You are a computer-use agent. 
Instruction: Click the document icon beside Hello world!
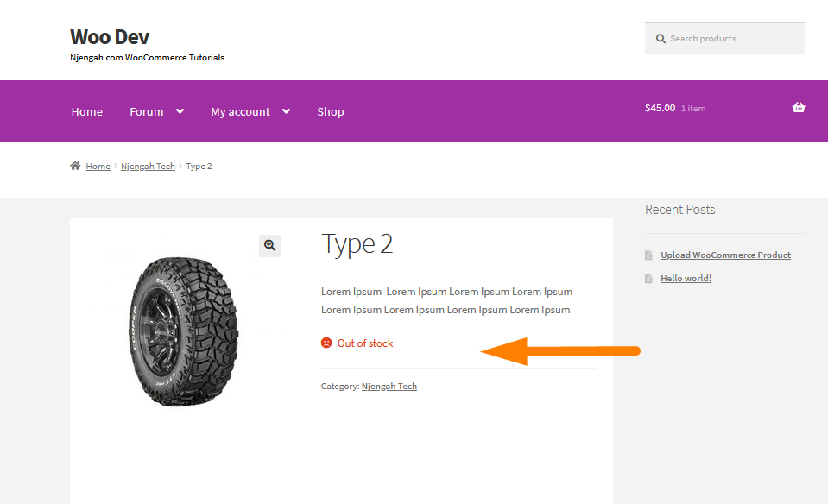click(x=648, y=279)
